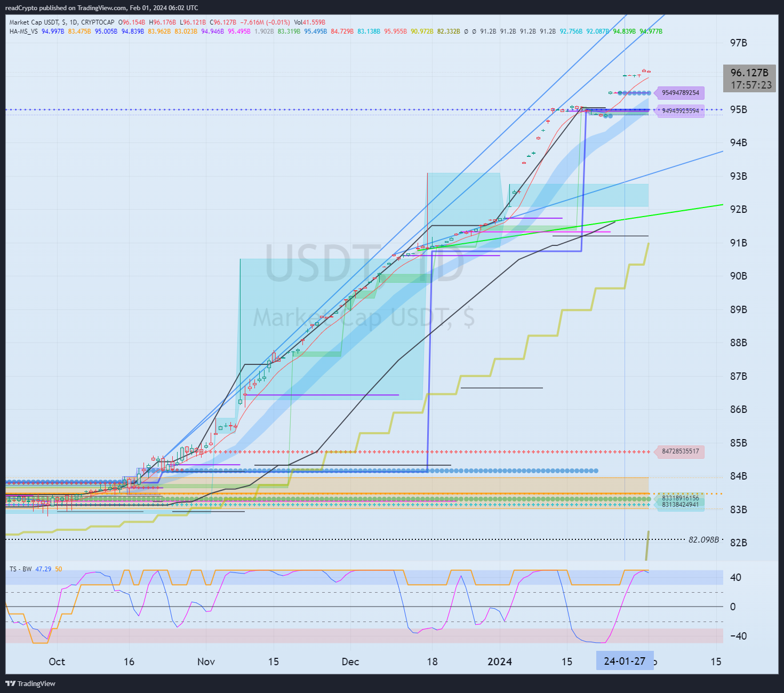Click the 16 label on time axis

click(x=129, y=662)
